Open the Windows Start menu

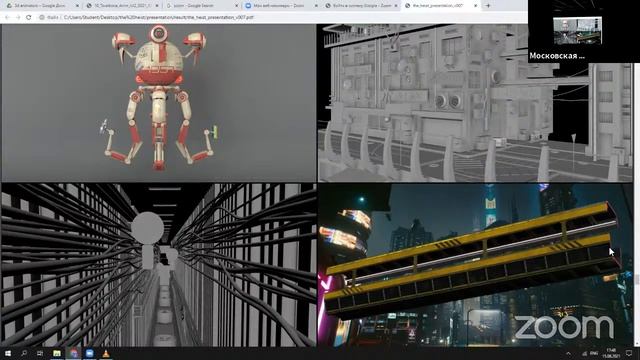[8, 353]
